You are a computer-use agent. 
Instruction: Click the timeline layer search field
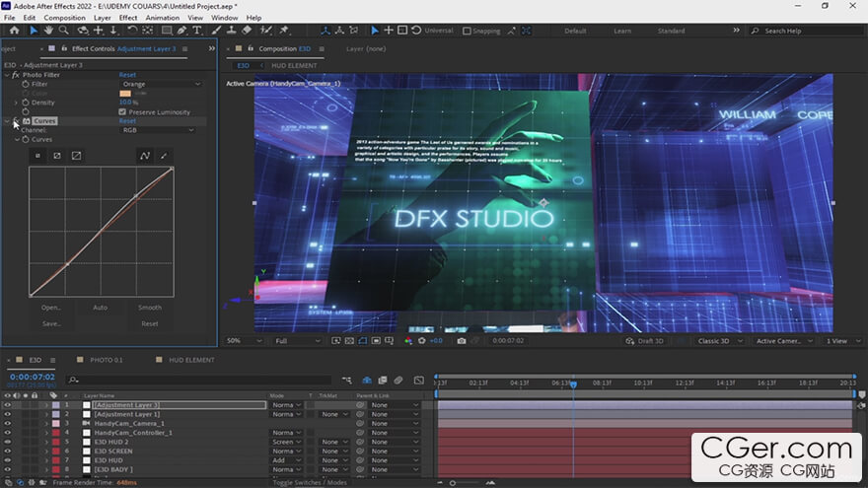[198, 380]
